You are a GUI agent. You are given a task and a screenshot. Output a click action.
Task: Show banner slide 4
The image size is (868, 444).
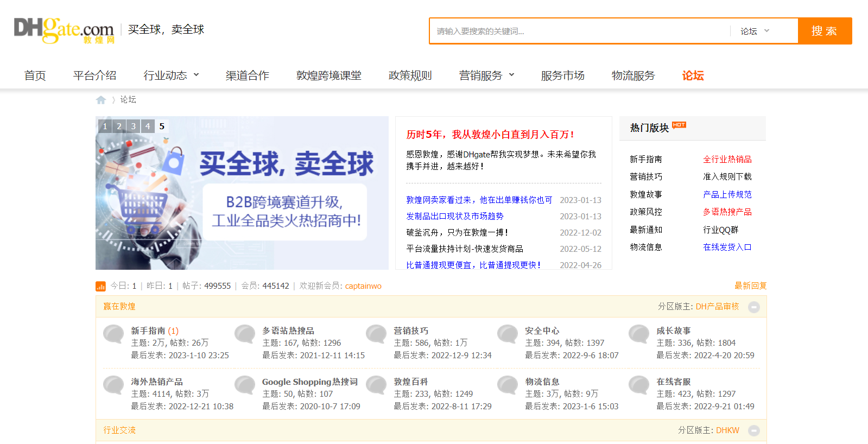coord(147,126)
